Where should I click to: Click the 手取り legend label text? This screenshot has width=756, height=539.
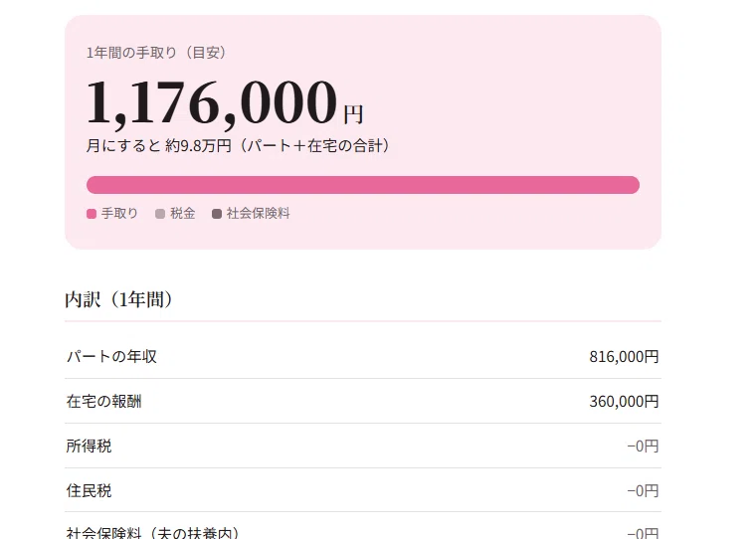119,214
